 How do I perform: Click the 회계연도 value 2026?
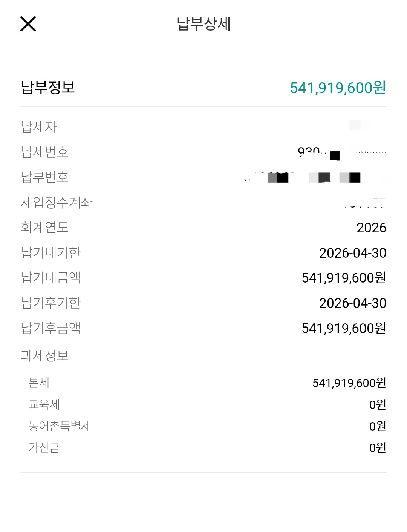371,228
